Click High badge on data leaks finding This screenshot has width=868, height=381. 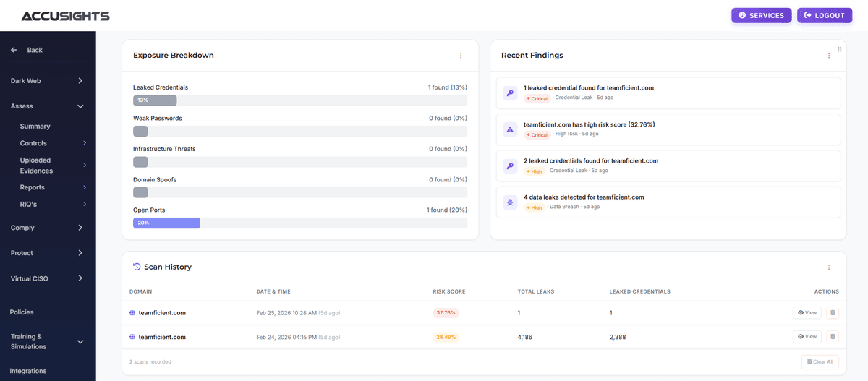click(x=534, y=207)
